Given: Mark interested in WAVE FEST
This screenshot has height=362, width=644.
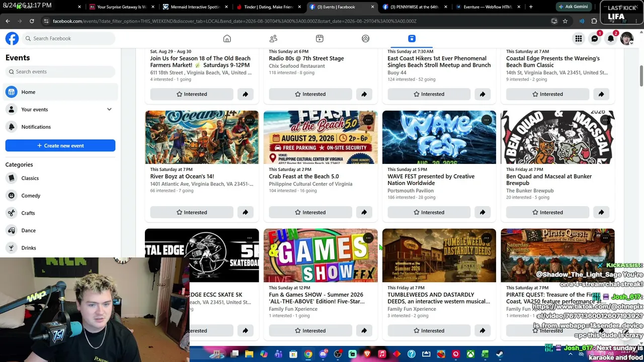Looking at the screenshot, I should pos(429,212).
